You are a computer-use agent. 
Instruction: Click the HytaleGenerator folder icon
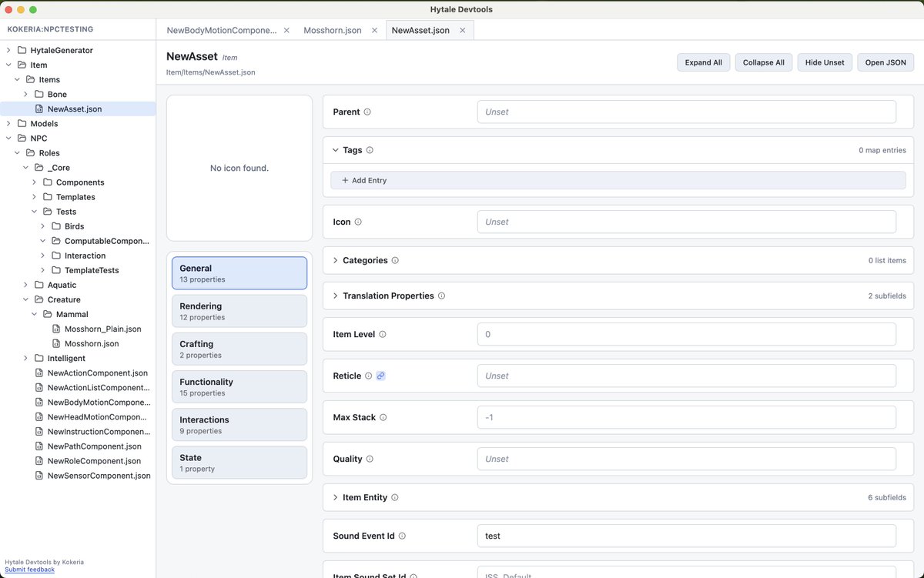point(22,50)
